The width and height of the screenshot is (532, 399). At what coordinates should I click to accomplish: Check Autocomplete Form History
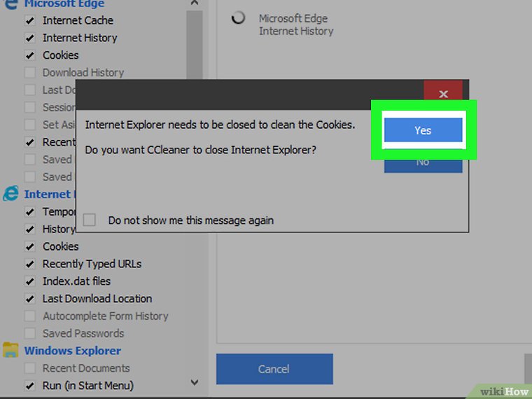[30, 316]
